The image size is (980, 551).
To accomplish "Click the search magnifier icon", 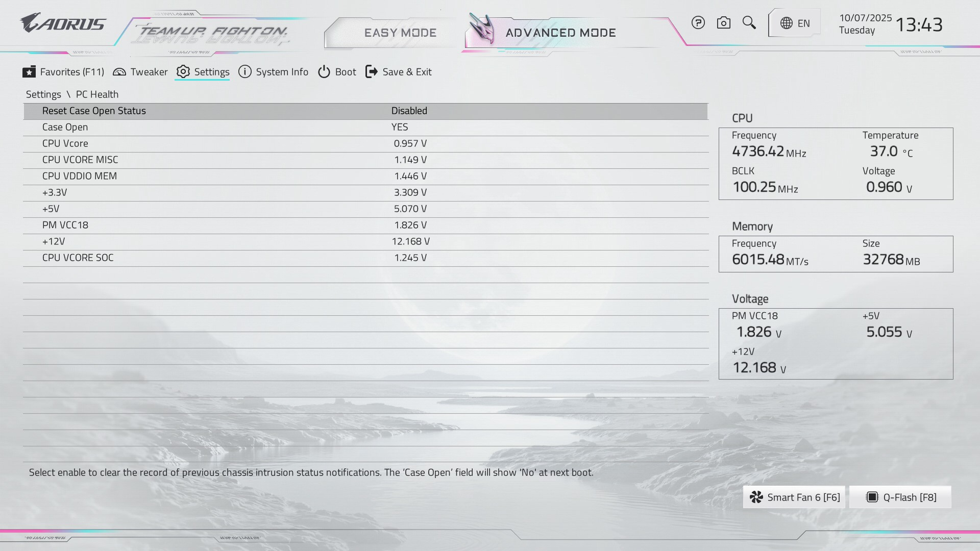I will 749,23.
